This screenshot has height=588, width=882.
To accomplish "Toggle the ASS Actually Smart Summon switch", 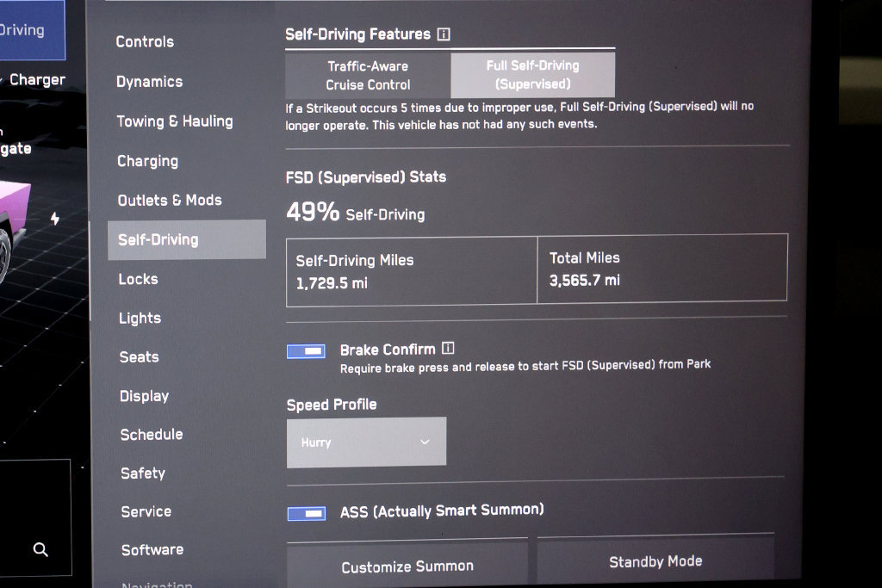I will [x=307, y=514].
